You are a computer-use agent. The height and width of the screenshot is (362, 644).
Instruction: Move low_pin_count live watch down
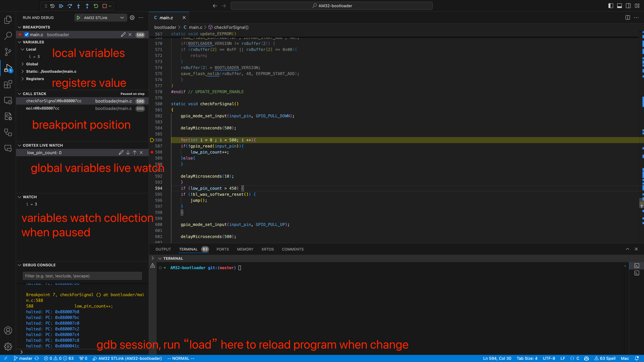pos(128,153)
